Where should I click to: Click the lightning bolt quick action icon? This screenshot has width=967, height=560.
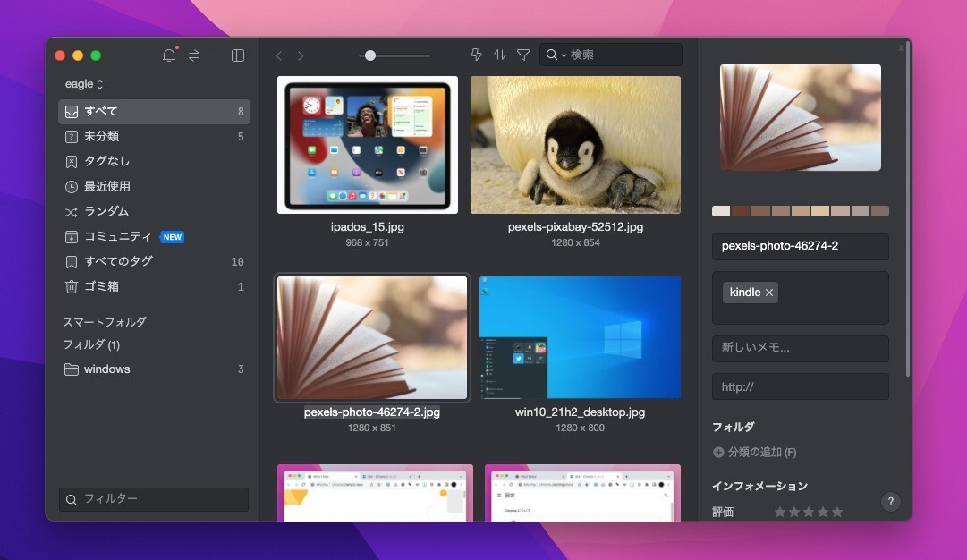(476, 55)
